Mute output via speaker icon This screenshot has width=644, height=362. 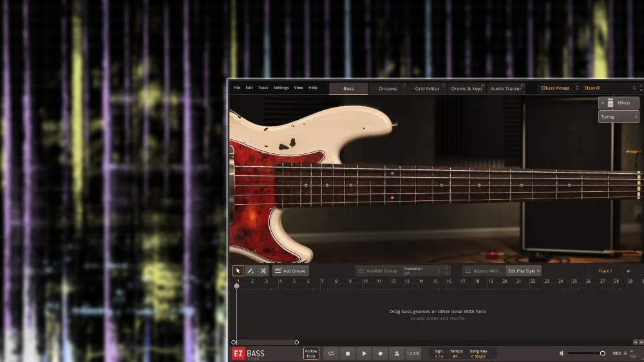click(x=561, y=354)
